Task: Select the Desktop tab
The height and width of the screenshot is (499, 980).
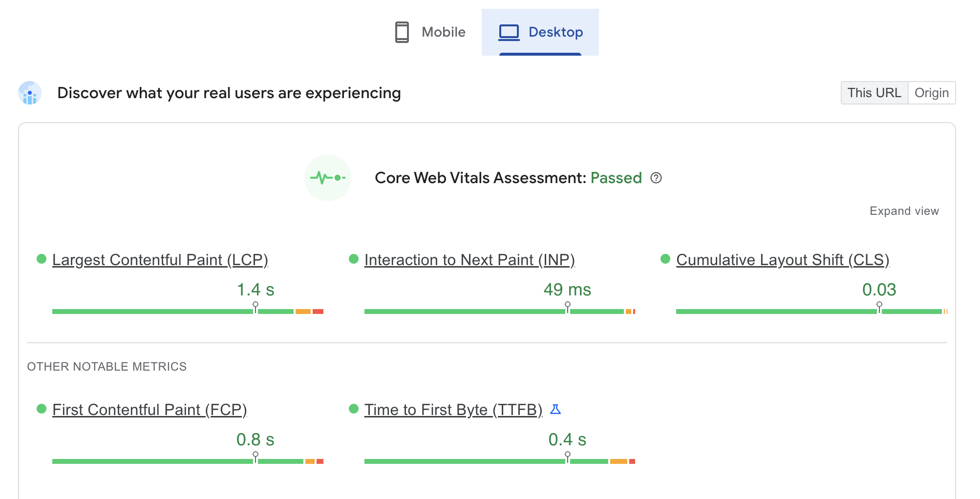Action: pyautogui.click(x=540, y=32)
